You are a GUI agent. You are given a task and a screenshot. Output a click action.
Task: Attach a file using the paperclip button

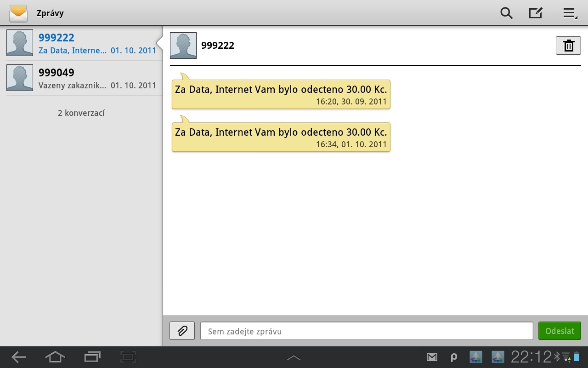pos(182,331)
